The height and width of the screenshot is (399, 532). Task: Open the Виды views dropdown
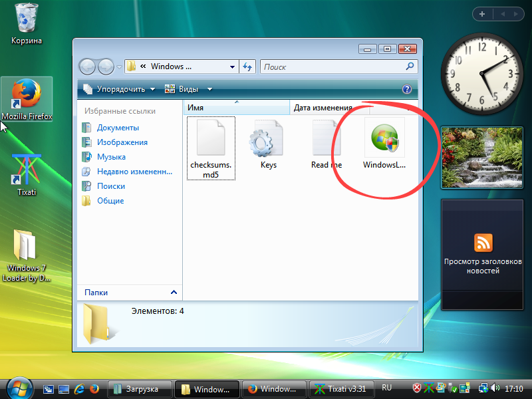point(189,88)
